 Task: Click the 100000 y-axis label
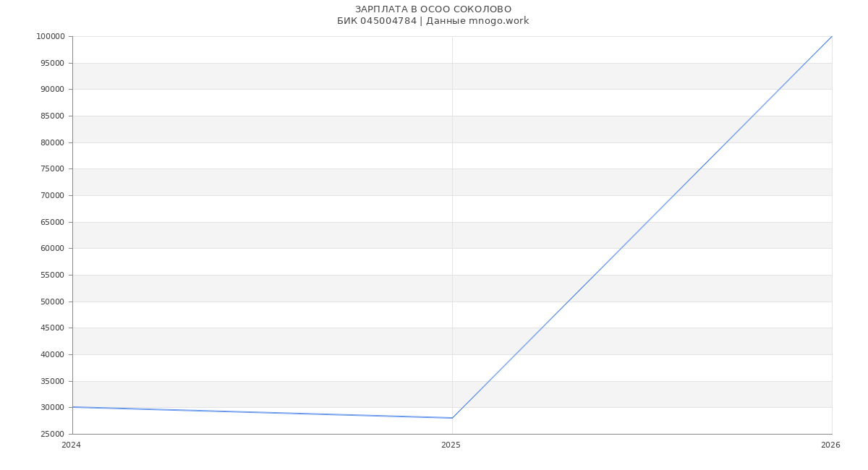[51, 37]
